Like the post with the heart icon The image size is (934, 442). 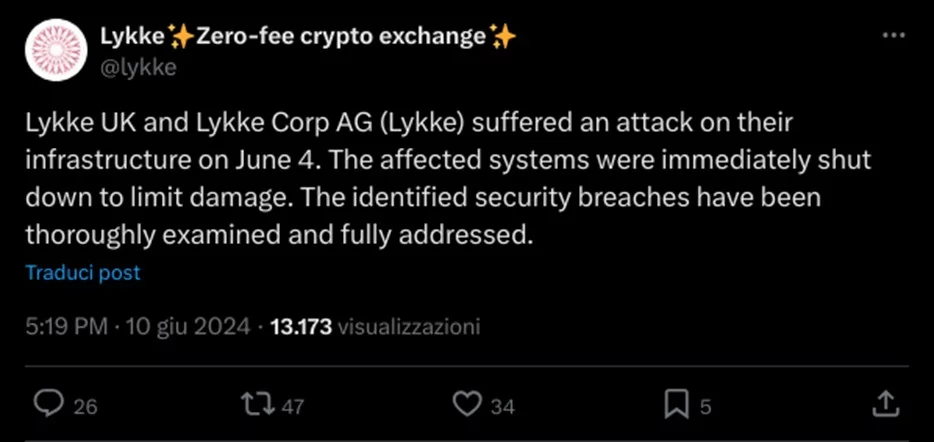[466, 404]
